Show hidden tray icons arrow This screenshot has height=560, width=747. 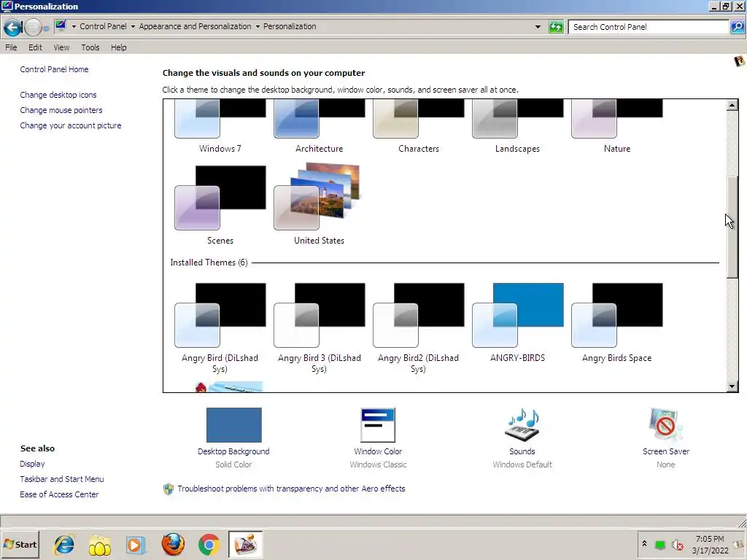click(x=645, y=544)
